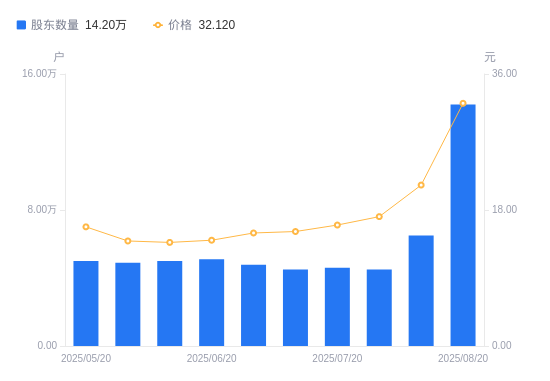Click the price point at 2025/08/20 peak
550x381 pixels.
[x=463, y=103]
